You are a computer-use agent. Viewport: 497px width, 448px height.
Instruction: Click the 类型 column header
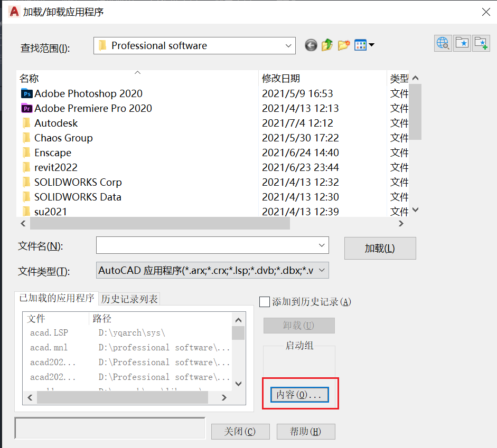pyautogui.click(x=399, y=78)
